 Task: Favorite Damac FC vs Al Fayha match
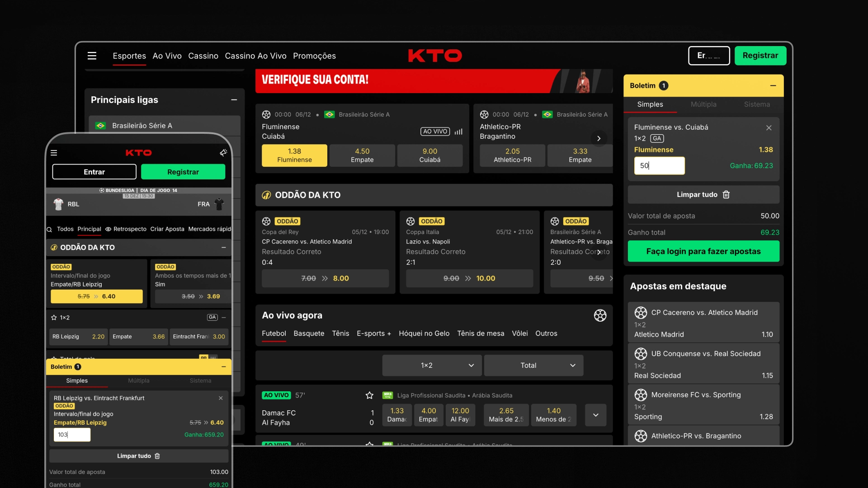(x=369, y=395)
